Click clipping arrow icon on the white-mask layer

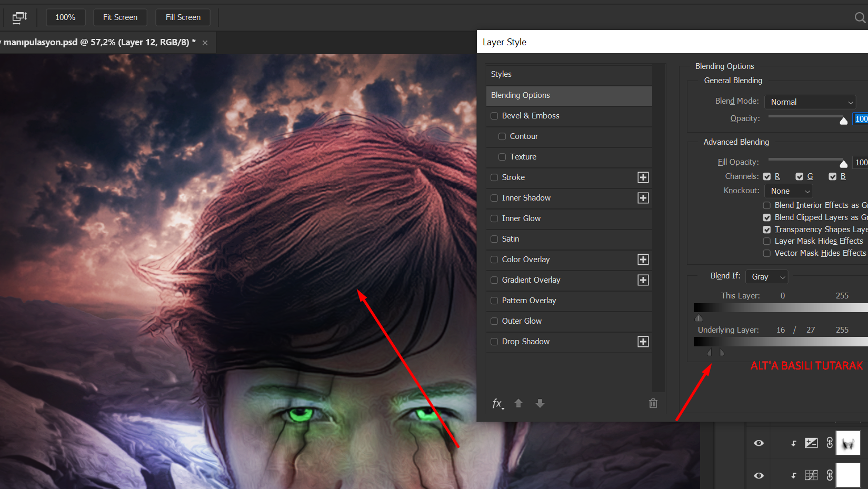tap(794, 476)
